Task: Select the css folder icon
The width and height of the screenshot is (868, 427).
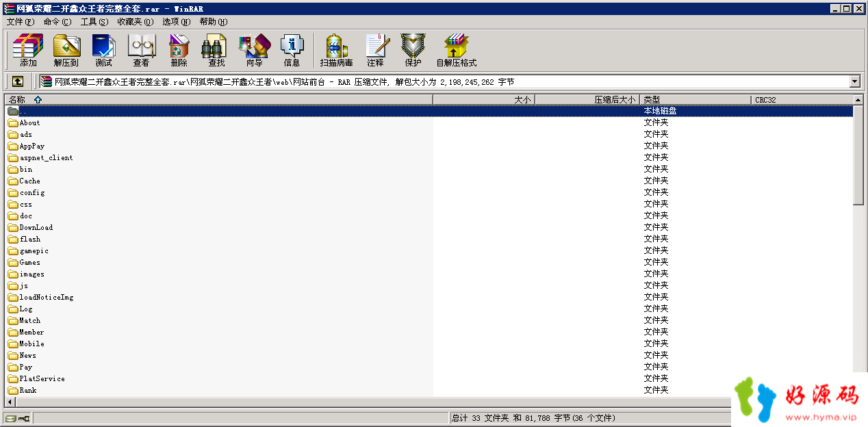Action: [13, 205]
